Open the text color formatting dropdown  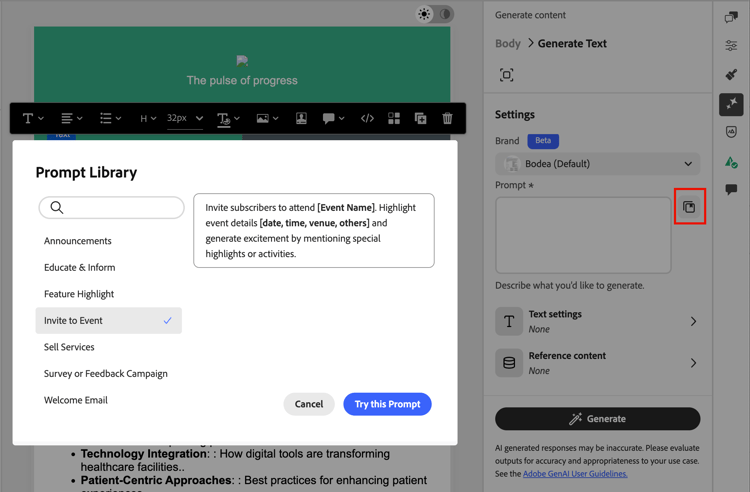pos(228,118)
